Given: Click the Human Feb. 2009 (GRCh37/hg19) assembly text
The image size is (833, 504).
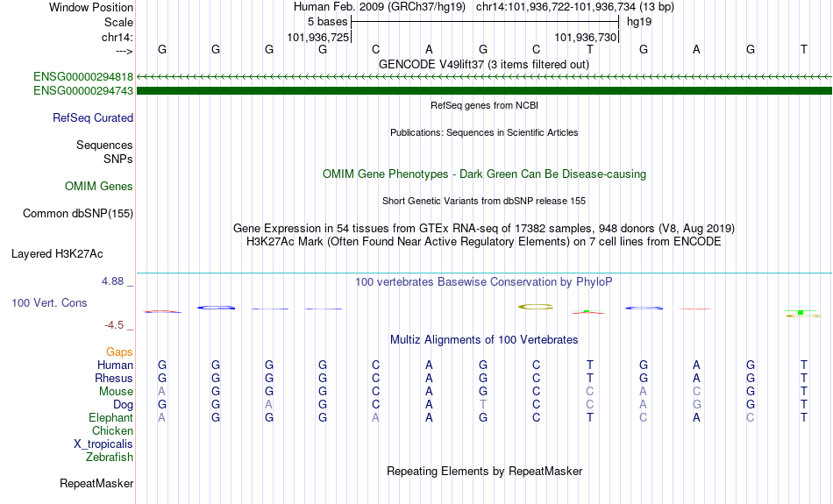Looking at the screenshot, I should 380,7.
